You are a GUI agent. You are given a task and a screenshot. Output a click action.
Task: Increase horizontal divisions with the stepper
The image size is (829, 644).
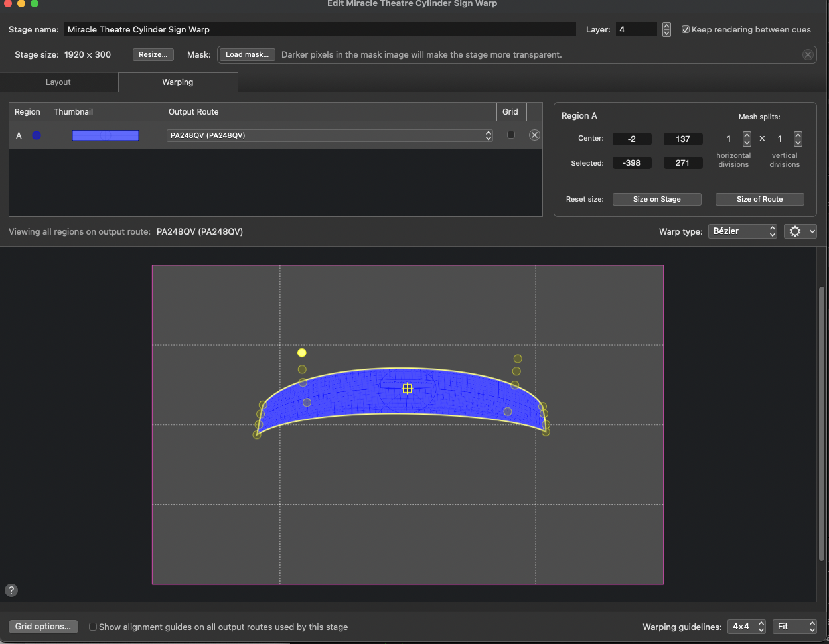tap(746, 135)
